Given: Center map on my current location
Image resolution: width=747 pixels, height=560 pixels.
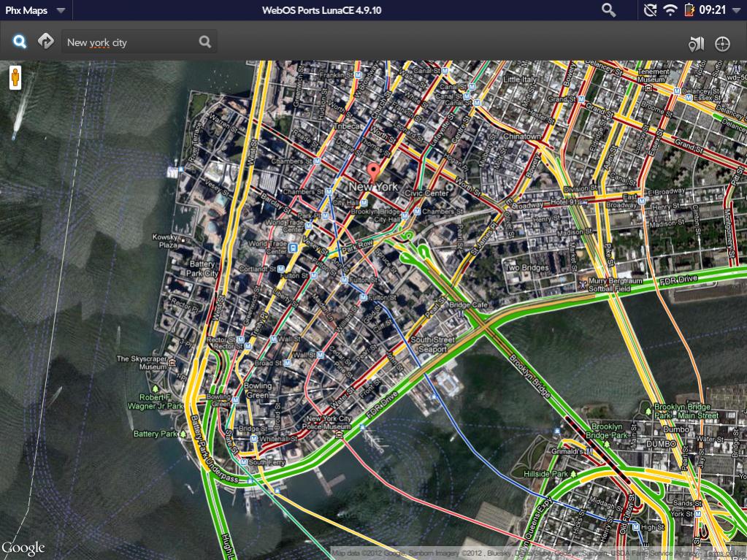Looking at the screenshot, I should tap(722, 44).
